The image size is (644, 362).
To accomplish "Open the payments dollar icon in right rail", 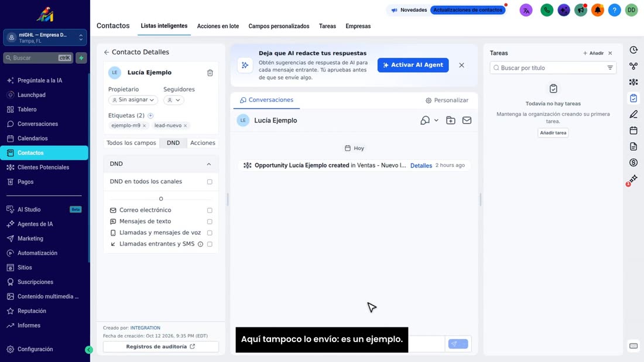I will 633,163.
